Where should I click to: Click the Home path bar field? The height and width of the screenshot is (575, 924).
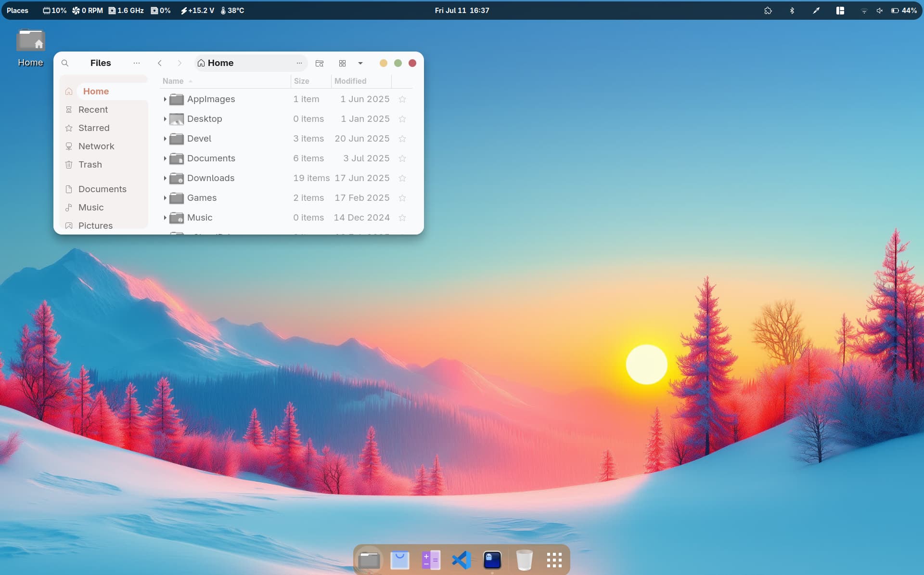pos(251,63)
